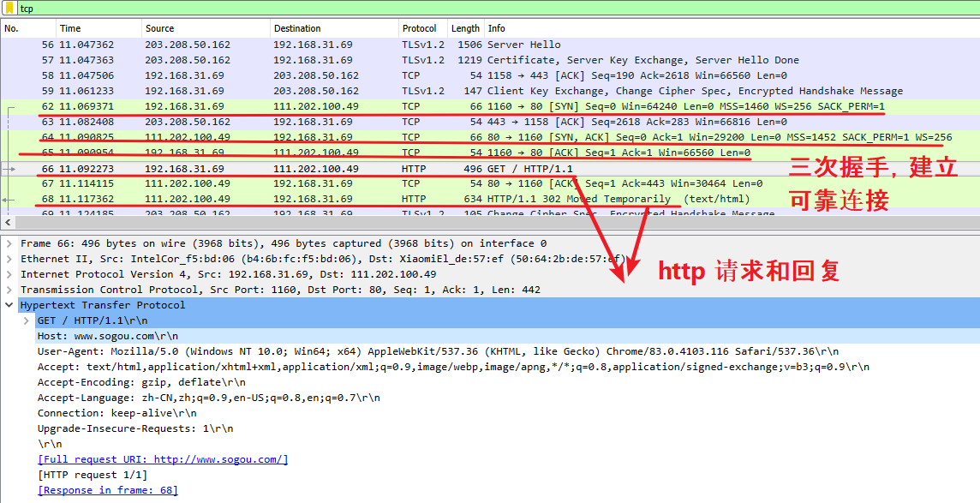Open the Full request URI link

coord(163,459)
